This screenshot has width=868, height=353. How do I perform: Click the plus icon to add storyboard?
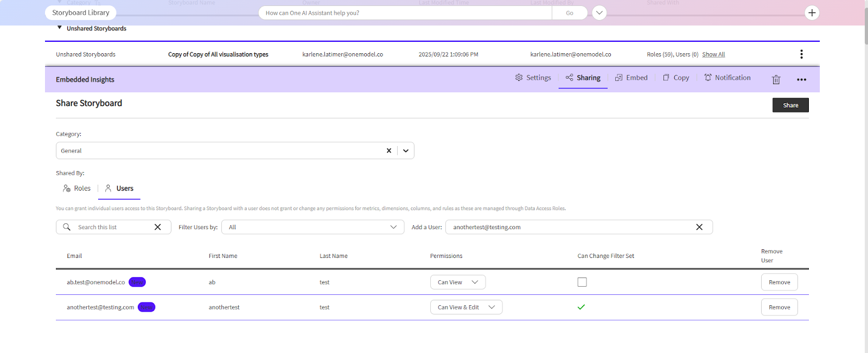[x=812, y=13]
